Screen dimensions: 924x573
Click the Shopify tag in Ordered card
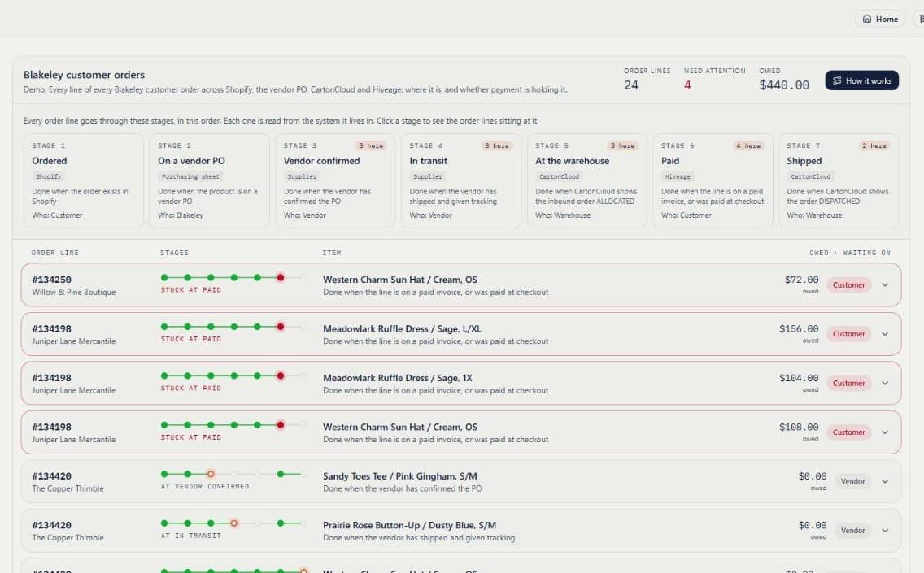pyautogui.click(x=48, y=176)
